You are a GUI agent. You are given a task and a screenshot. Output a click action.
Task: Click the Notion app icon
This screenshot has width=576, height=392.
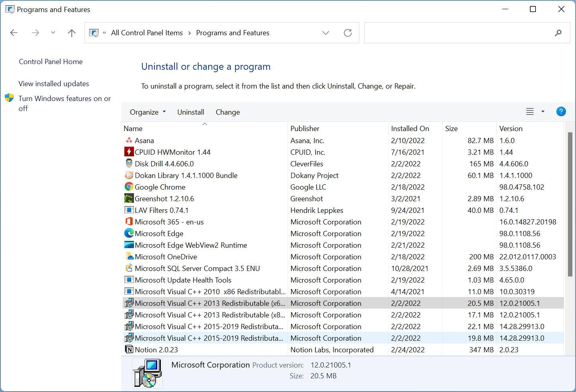(129, 350)
